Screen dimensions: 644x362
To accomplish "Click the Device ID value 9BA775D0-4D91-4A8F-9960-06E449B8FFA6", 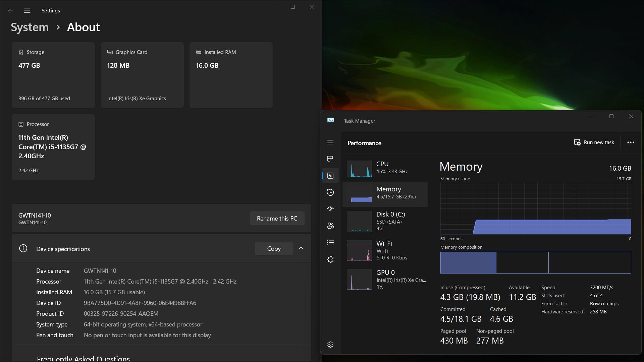I will point(140,303).
